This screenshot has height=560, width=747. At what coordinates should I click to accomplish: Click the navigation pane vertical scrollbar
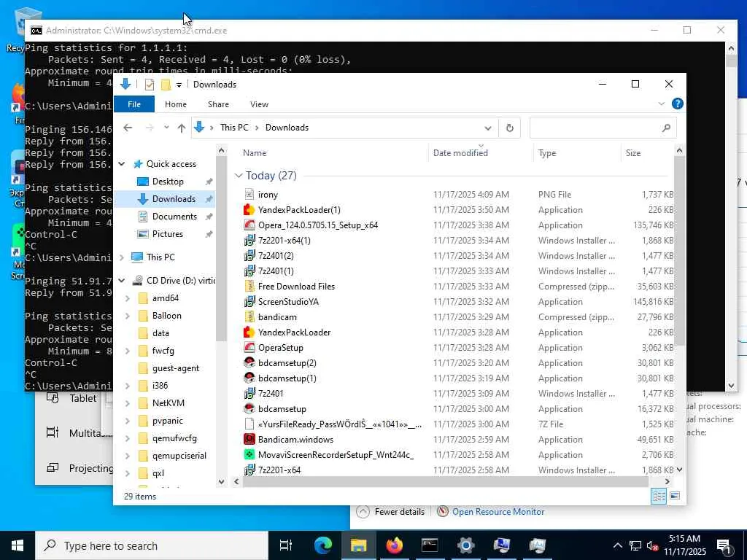tap(220, 248)
